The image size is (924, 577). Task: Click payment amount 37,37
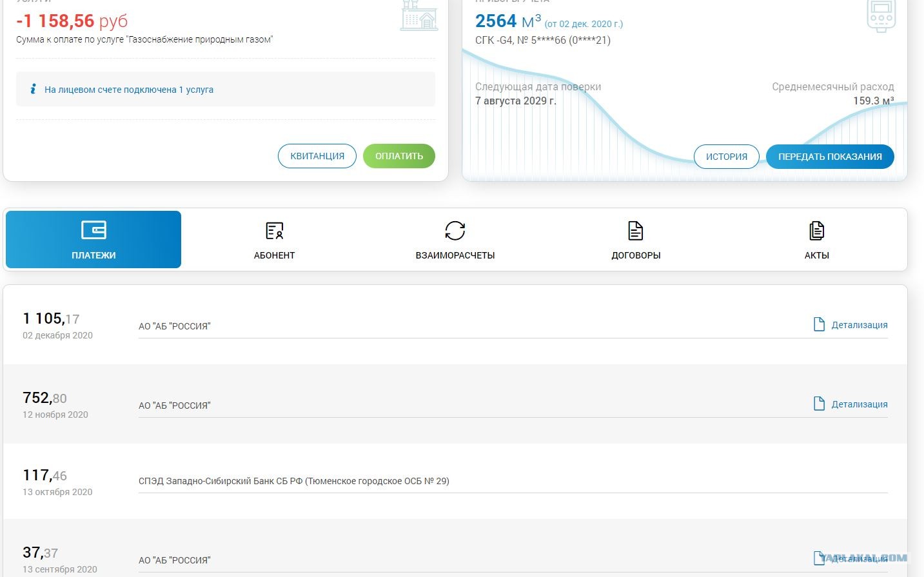(40, 553)
